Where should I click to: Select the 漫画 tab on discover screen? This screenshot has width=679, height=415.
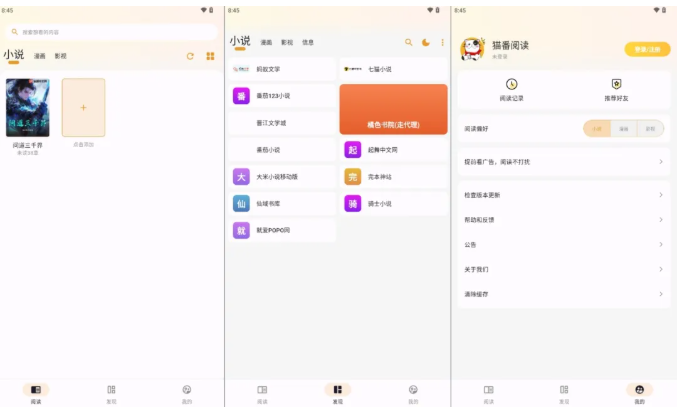266,42
